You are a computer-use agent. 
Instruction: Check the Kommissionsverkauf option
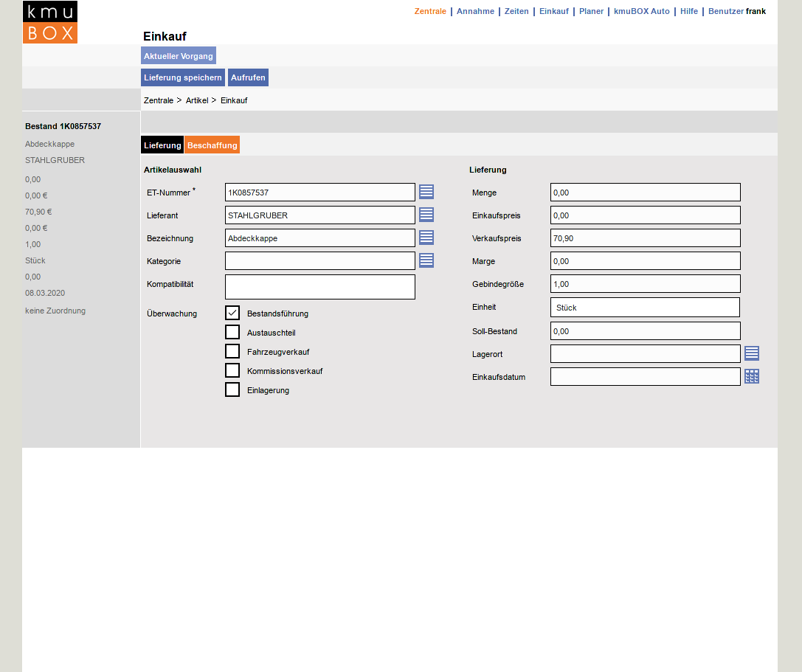[232, 370]
